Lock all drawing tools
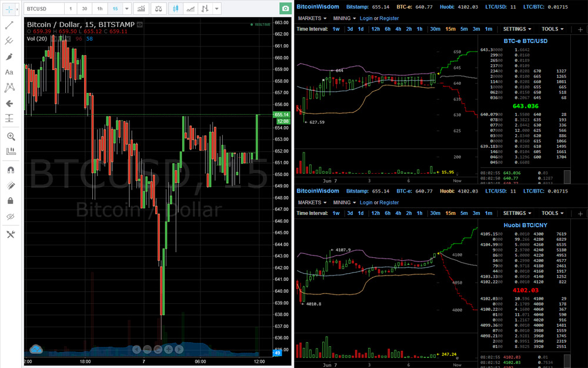This screenshot has width=588, height=368. pos(11,201)
